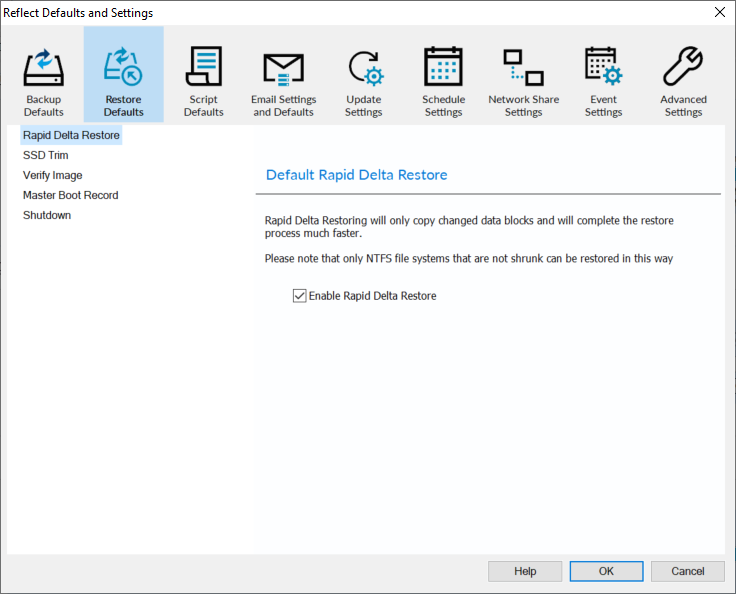Select Rapid Delta Restore in the sidebar
The height and width of the screenshot is (594, 736).
click(x=71, y=135)
